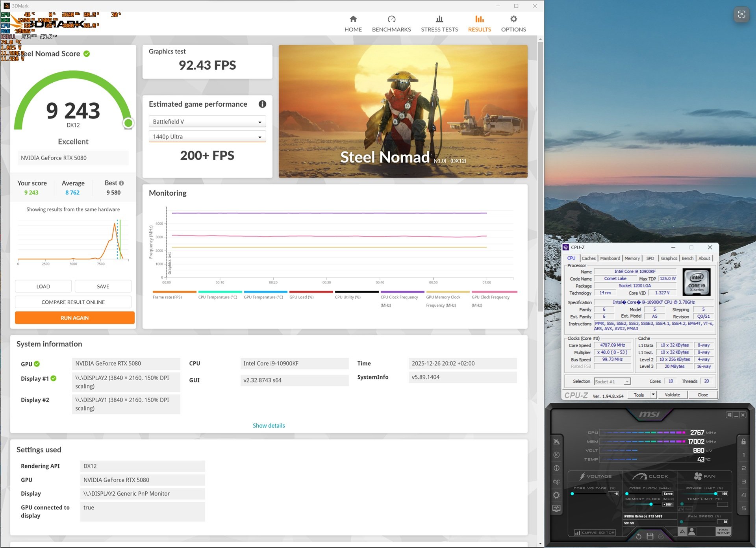Open the 1440p Ultra resolution dropdown
Image resolution: width=756 pixels, height=548 pixels.
207,137
